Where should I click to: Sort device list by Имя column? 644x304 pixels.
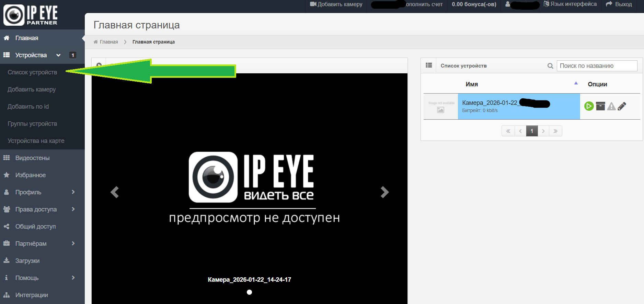(472, 84)
